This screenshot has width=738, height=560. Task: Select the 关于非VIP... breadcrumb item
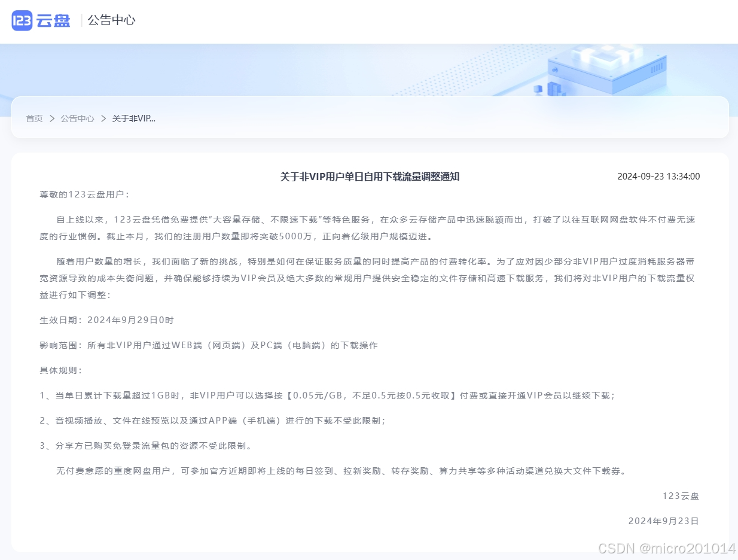[x=134, y=118]
